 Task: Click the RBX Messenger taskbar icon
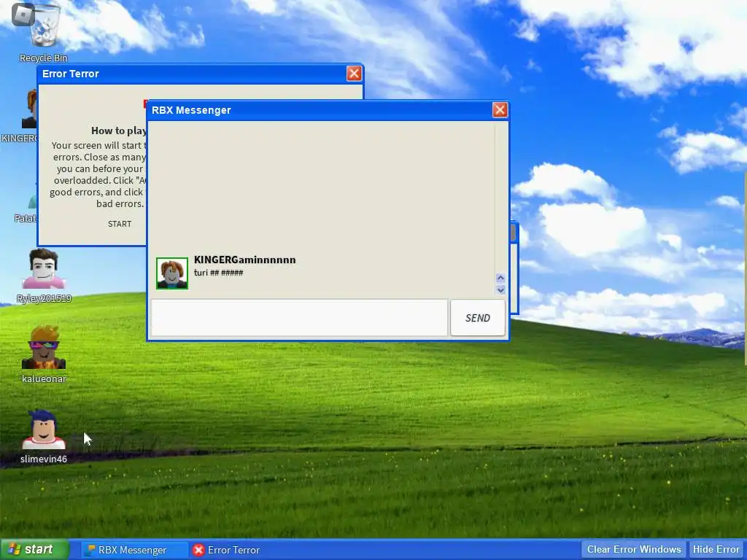tap(89, 550)
